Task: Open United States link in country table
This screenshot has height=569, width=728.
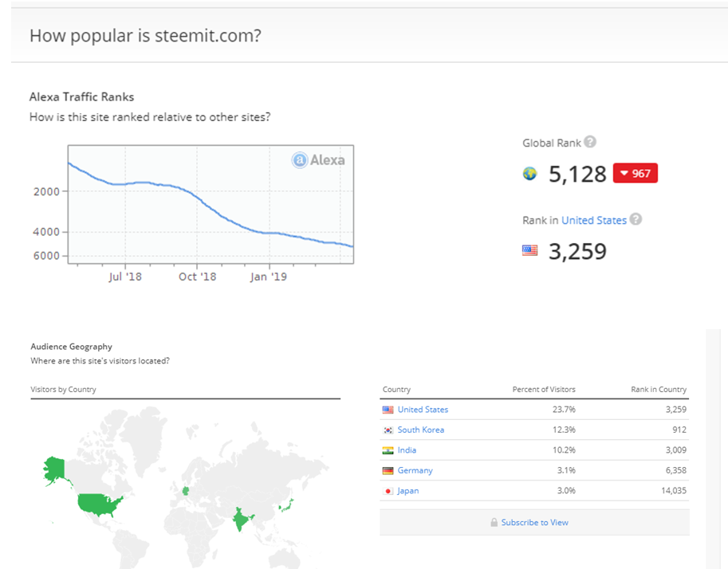Action: (x=423, y=410)
